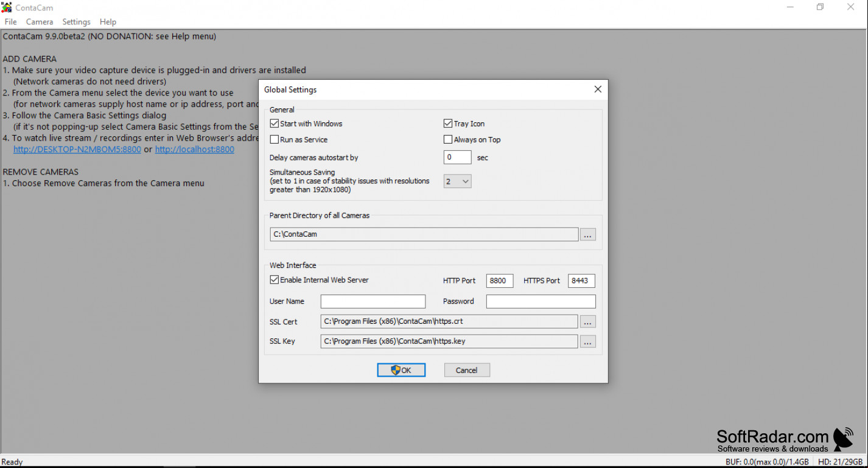Minimize the ContaCam window

tap(790, 7)
